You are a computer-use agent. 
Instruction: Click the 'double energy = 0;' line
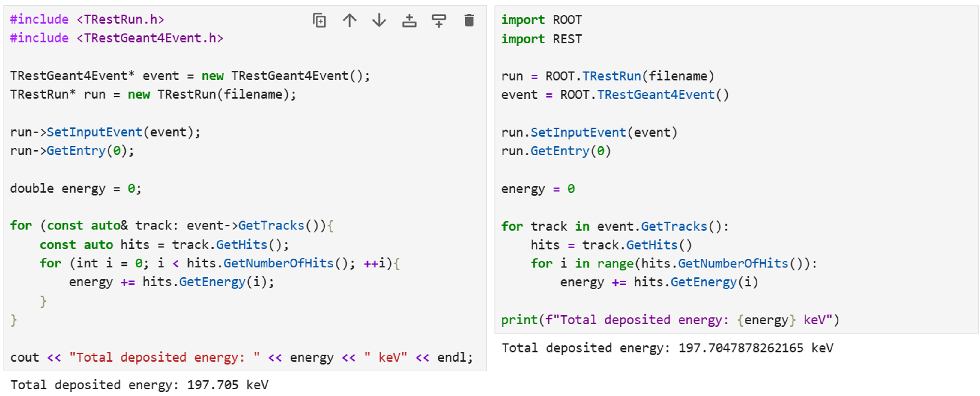click(x=76, y=188)
